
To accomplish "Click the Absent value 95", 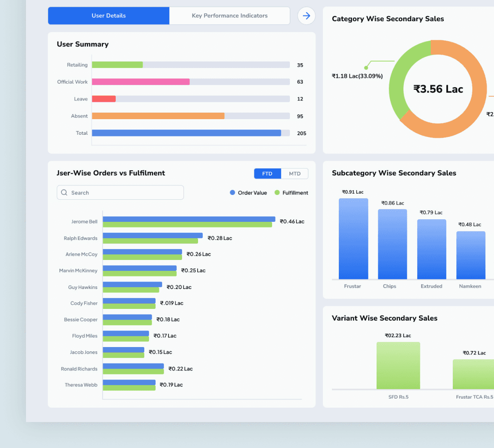I will (300, 116).
